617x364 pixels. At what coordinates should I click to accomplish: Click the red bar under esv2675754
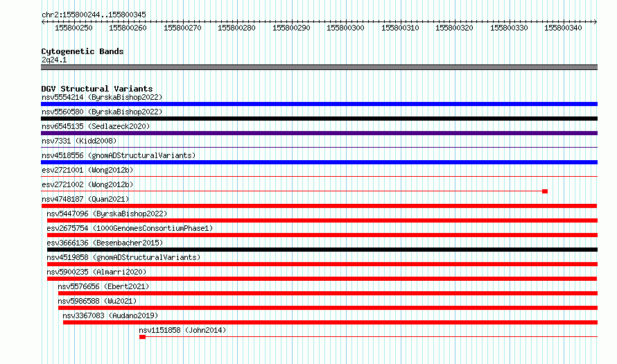322,235
